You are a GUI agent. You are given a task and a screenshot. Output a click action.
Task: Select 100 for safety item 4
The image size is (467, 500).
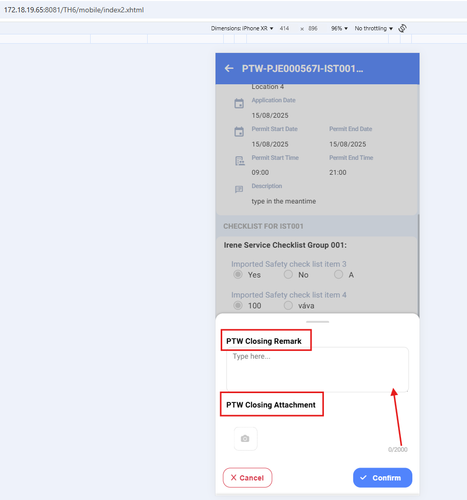click(x=238, y=305)
